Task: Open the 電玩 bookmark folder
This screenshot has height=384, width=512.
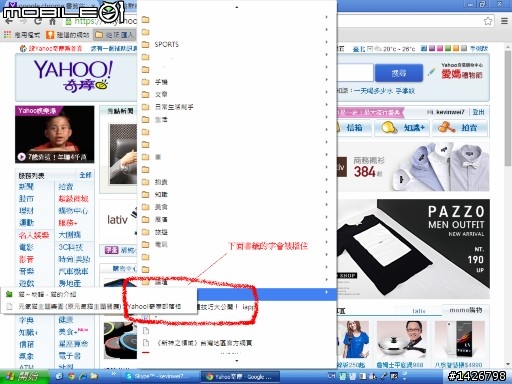Action: click(237, 244)
